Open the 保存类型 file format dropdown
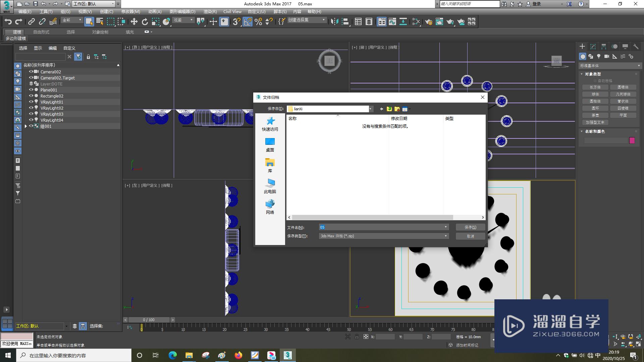Screen dimensions: 644x362 (445, 236)
